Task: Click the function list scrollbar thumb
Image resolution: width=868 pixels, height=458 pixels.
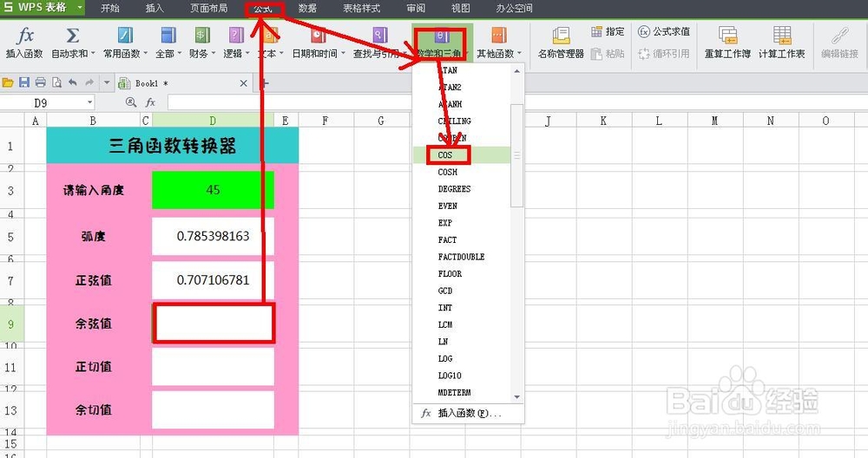Action: (x=516, y=155)
